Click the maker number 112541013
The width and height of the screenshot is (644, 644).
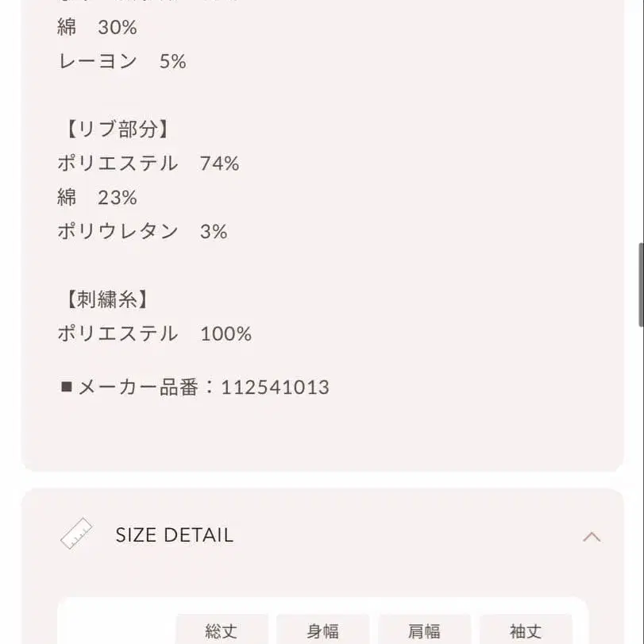coord(276,387)
